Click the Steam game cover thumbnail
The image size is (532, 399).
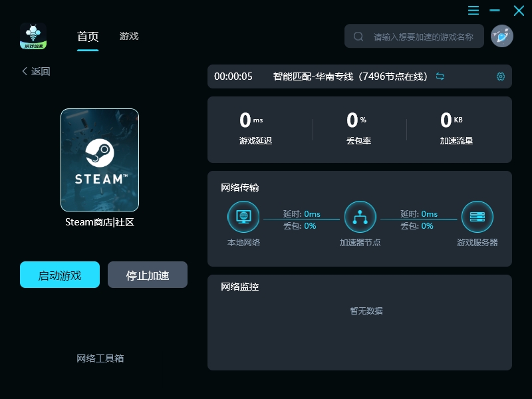click(x=100, y=160)
